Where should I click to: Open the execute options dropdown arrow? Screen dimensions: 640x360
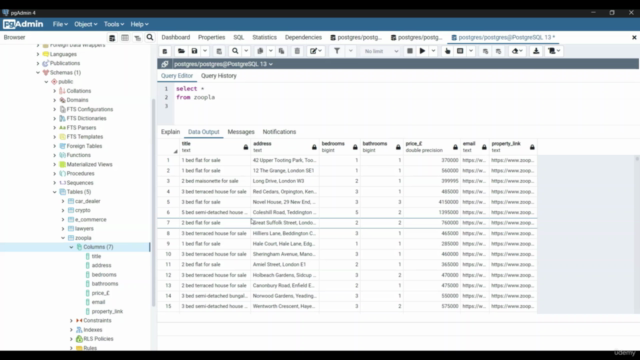click(433, 51)
